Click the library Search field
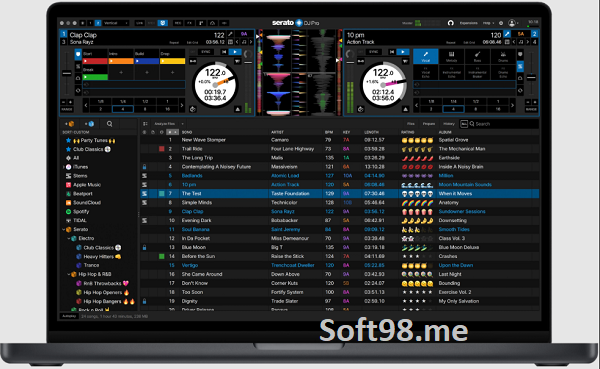 (503, 124)
